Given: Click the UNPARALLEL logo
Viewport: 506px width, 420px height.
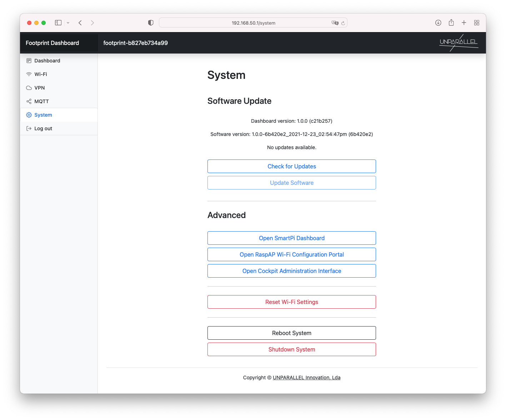Looking at the screenshot, I should click(459, 43).
